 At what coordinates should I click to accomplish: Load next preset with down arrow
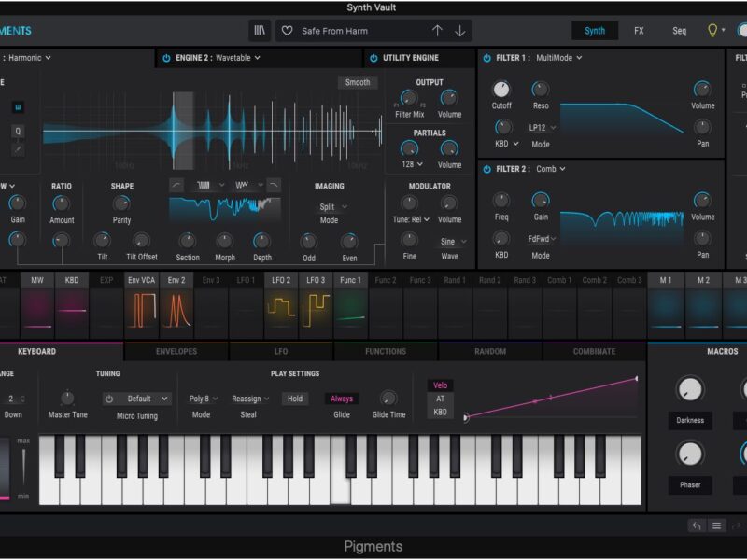[x=460, y=31]
